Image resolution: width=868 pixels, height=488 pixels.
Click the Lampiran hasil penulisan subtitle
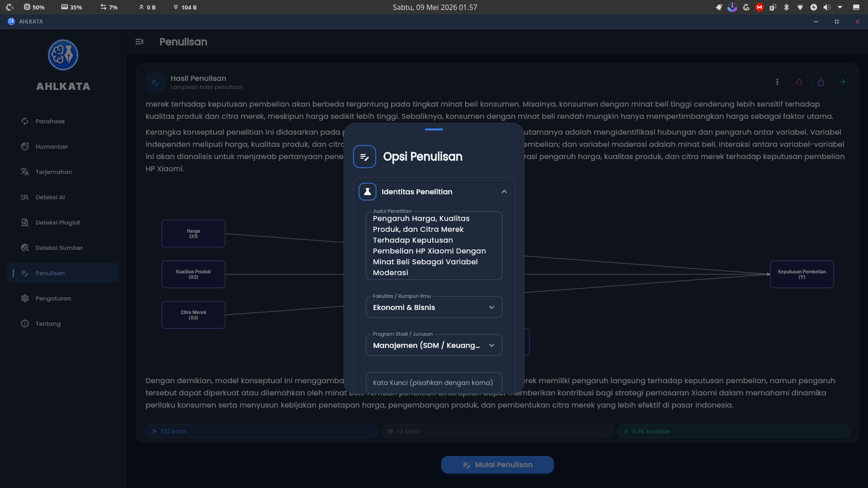coord(207,87)
